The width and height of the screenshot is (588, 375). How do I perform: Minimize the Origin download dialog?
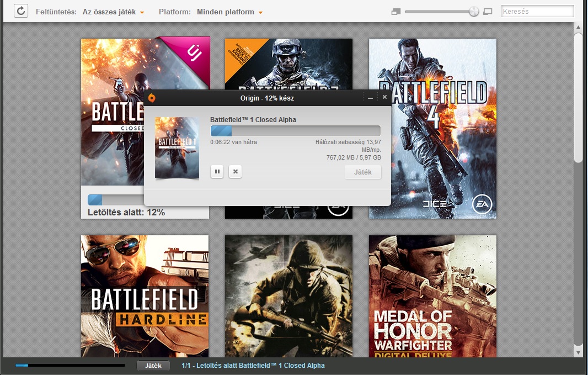[x=370, y=98]
